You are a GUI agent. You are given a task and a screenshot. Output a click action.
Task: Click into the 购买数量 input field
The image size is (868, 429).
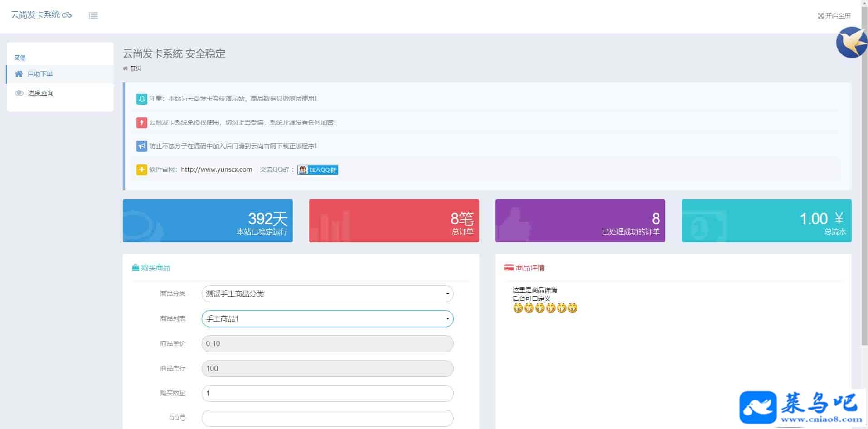[x=327, y=393]
